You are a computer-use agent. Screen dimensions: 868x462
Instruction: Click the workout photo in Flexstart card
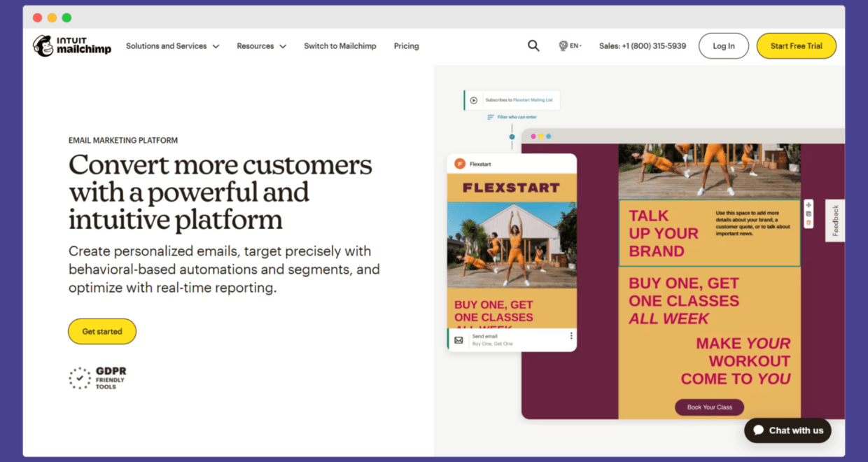pyautogui.click(x=512, y=245)
